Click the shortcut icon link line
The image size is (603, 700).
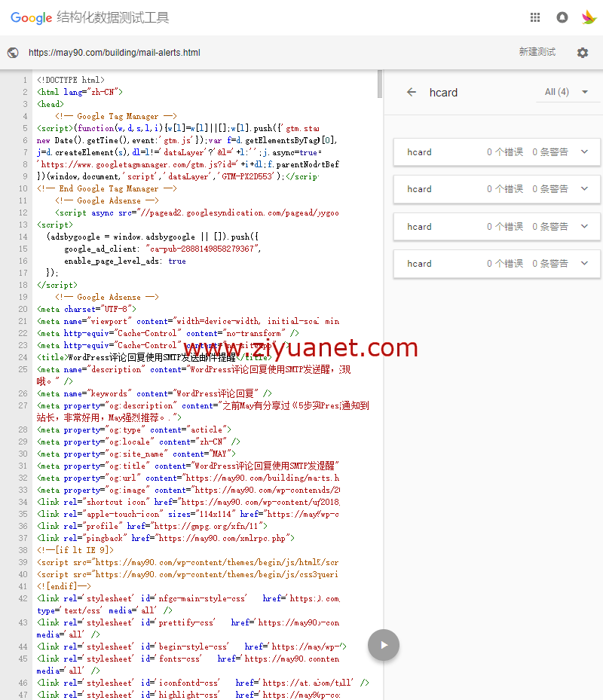(x=188, y=502)
